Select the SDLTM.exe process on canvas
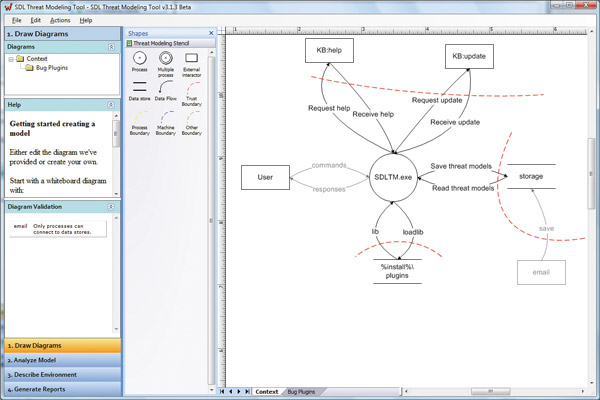Image resolution: width=600 pixels, height=400 pixels. 393,177
